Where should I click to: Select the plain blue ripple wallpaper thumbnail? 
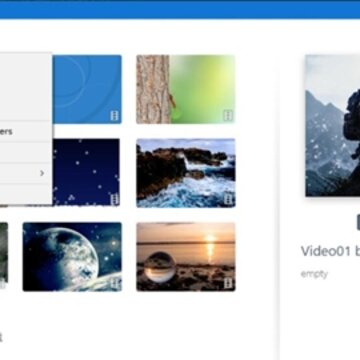[87, 89]
